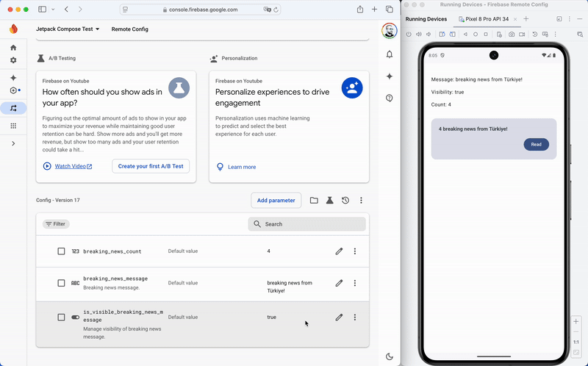Select breaking_news_message checkbox
This screenshot has width=588, height=366.
tap(61, 283)
